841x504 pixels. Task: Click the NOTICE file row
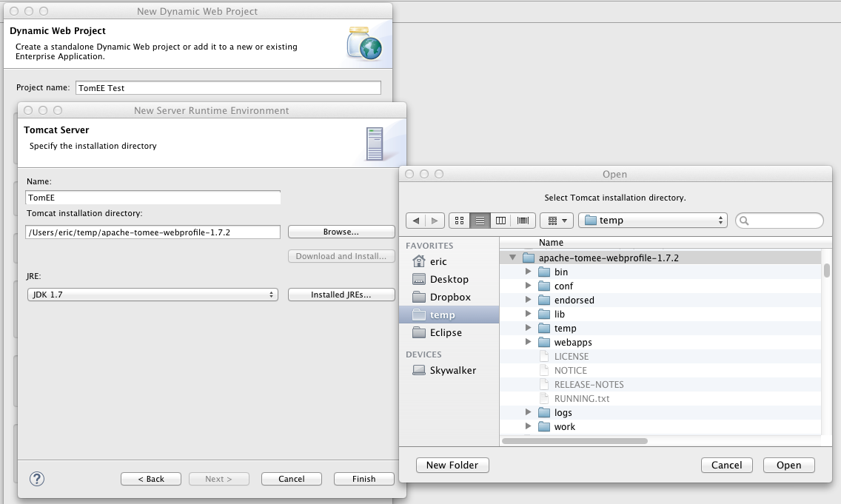[660, 370]
